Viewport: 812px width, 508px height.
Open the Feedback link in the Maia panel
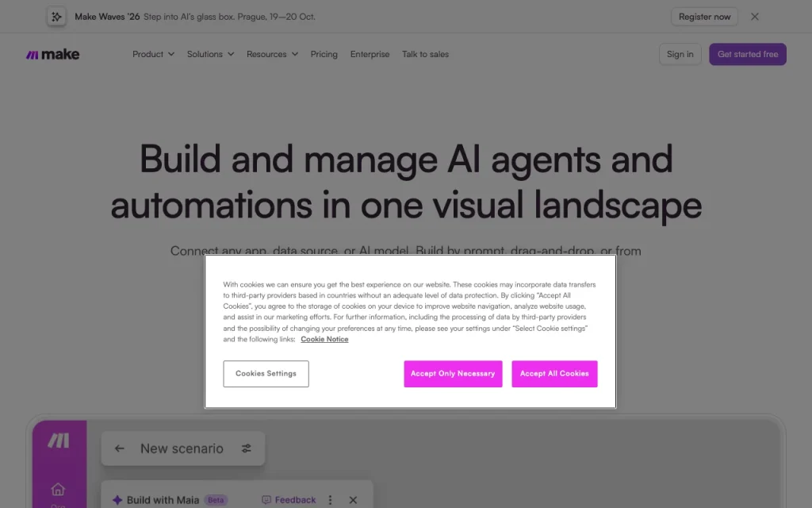289,500
